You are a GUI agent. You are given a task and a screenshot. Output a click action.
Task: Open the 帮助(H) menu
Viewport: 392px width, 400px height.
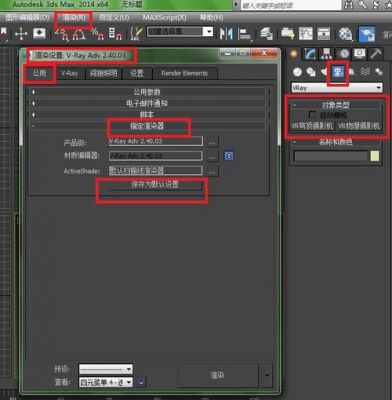coord(211,18)
